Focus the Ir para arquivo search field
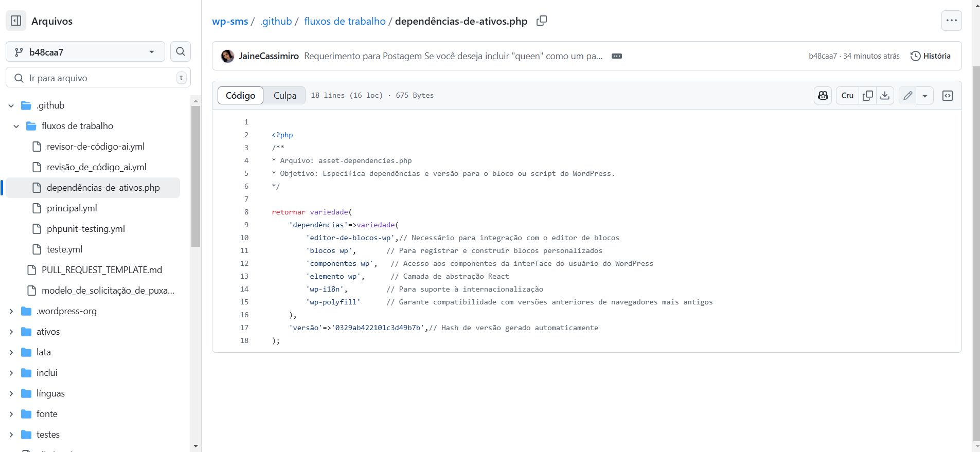Image resolution: width=980 pixels, height=452 pixels. (98, 78)
